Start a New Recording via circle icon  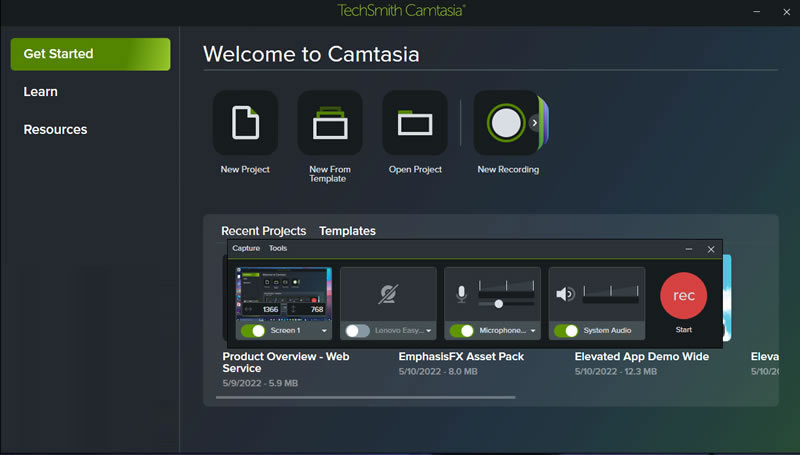[506, 123]
